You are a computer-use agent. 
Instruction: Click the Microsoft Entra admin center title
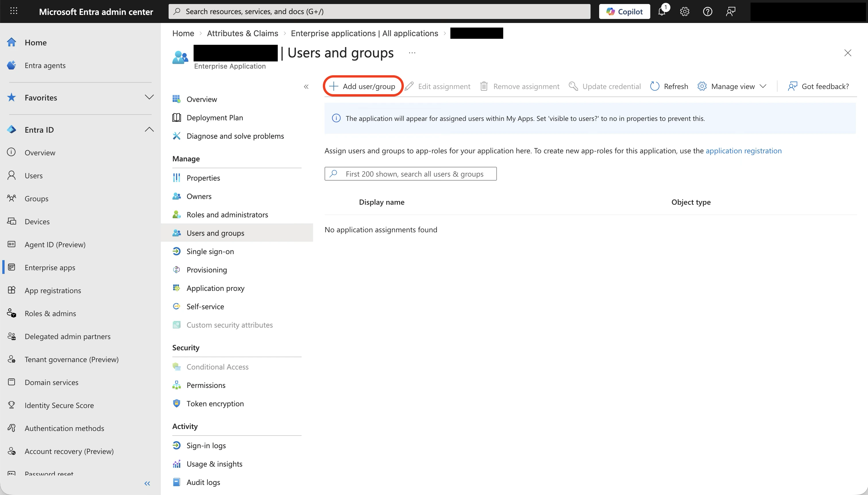point(96,12)
